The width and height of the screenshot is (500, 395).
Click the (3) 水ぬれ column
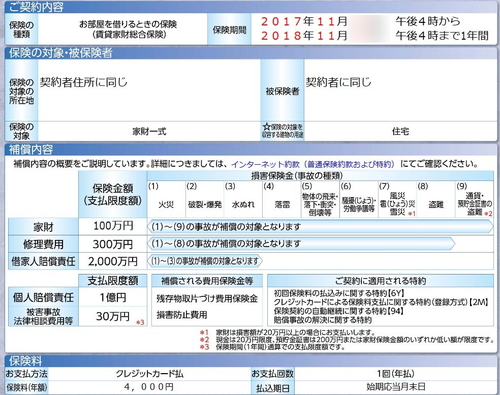point(243,199)
